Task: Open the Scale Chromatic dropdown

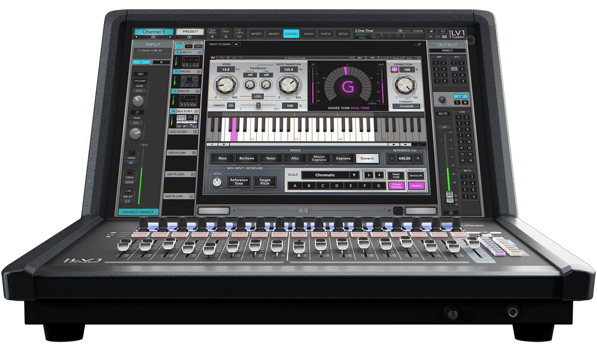Action: tap(330, 175)
